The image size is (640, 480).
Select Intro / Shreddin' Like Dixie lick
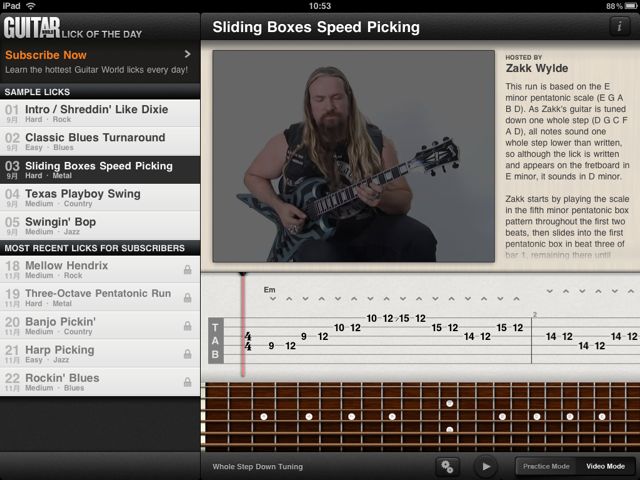coord(100,113)
